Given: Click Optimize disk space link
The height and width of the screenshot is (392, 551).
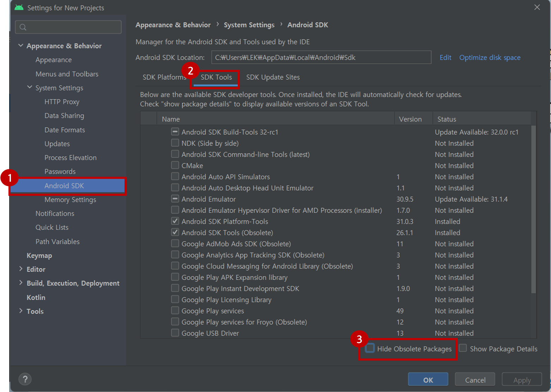Looking at the screenshot, I should [x=490, y=58].
